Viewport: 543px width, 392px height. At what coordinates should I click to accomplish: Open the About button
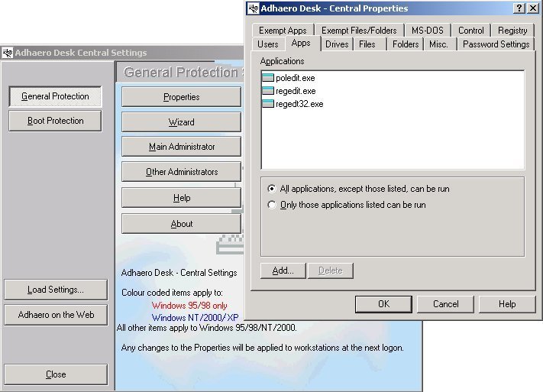182,224
